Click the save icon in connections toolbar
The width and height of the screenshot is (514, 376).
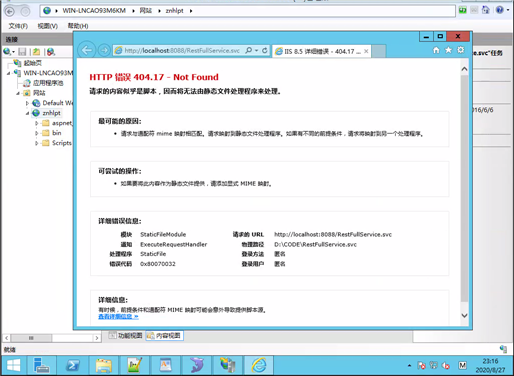(x=22, y=52)
